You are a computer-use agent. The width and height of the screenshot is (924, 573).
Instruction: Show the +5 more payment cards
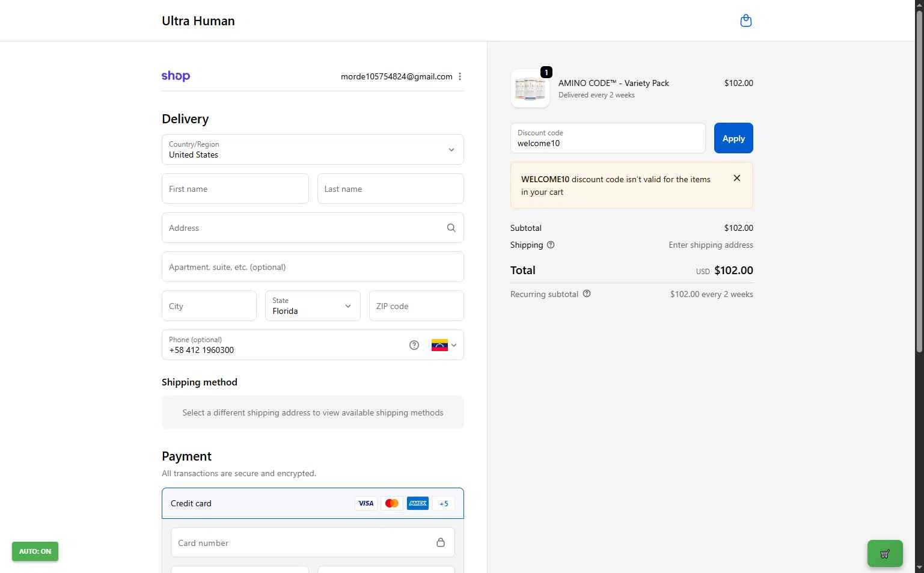click(x=444, y=504)
